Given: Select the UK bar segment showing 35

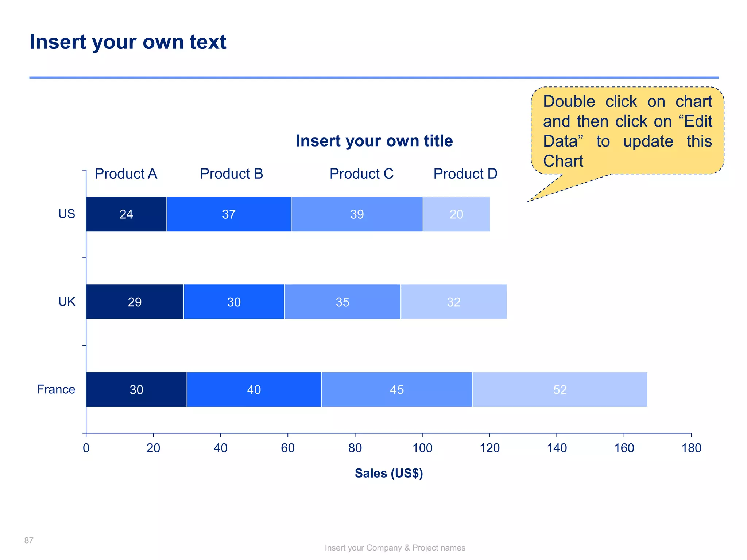Looking at the screenshot, I should 342,302.
